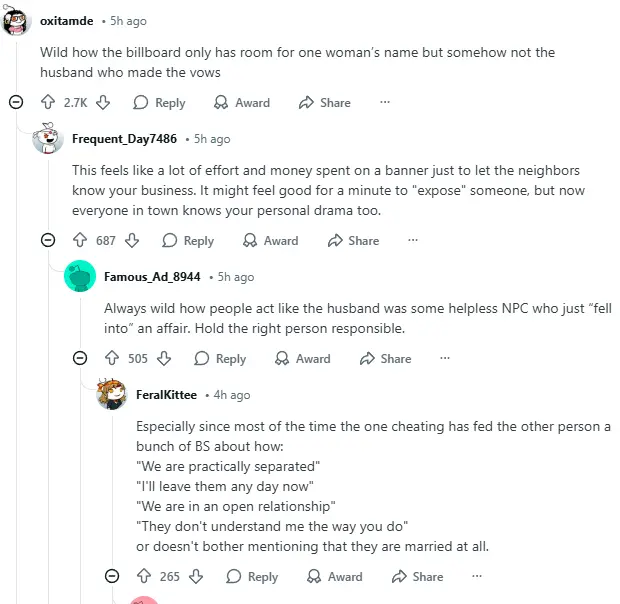Collapse Frequent_Day7486's comment thread
This screenshot has height=604, width=620.
[47, 240]
